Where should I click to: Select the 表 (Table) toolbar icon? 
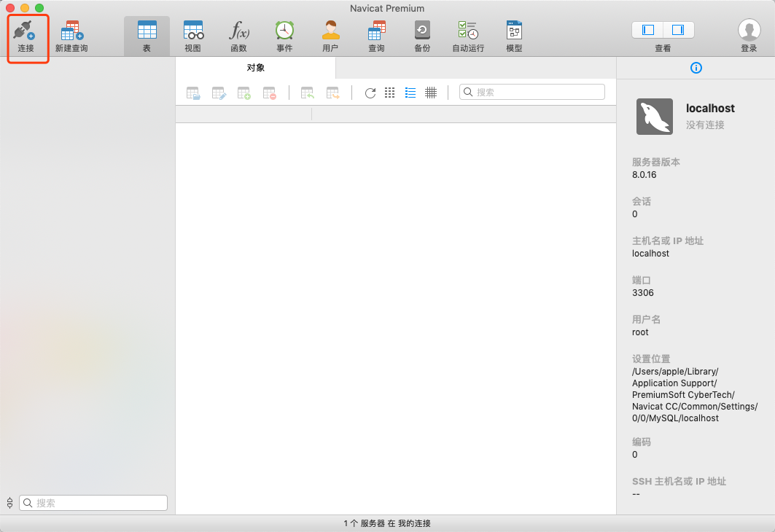pyautogui.click(x=147, y=31)
